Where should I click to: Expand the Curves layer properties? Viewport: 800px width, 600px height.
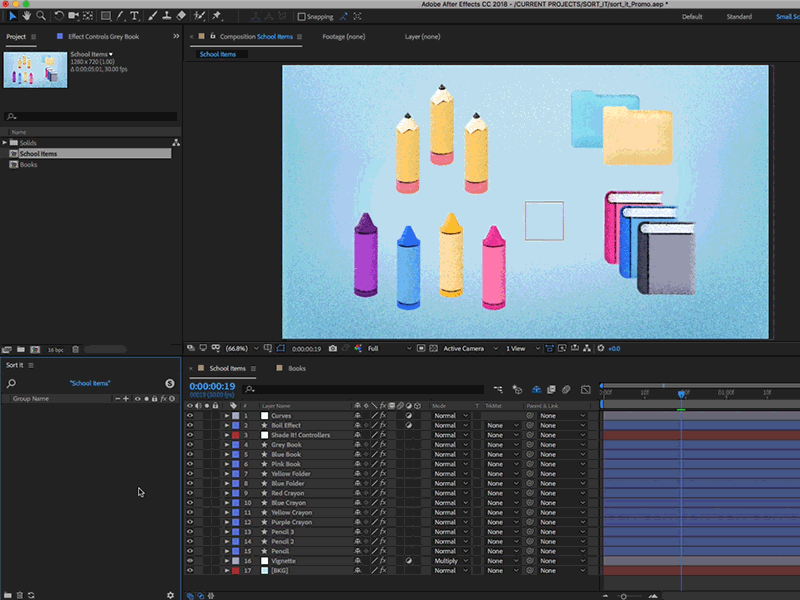click(226, 415)
